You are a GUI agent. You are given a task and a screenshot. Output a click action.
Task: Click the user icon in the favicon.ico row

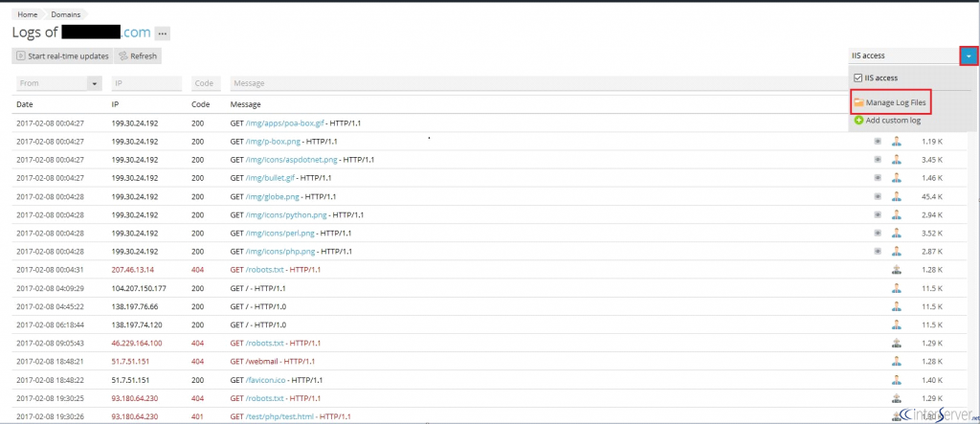click(x=896, y=380)
